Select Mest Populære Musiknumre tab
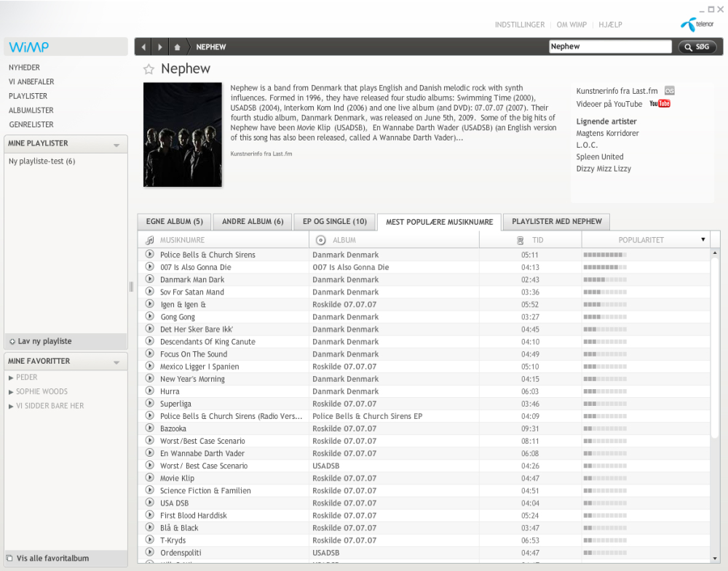The height and width of the screenshot is (571, 728). pos(439,222)
